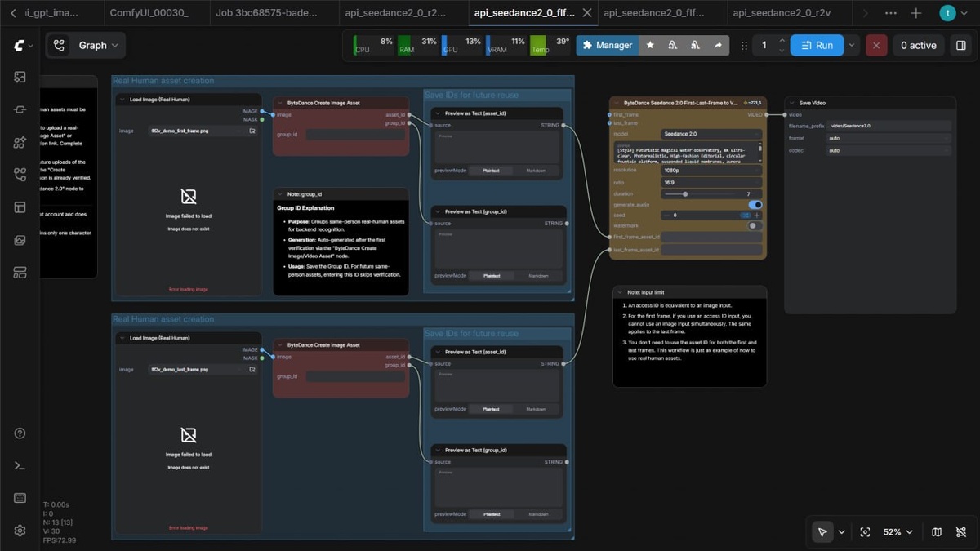Screen dimensions: 980x551
Task: Open keyboard shortcuts icon
Action: (20, 498)
